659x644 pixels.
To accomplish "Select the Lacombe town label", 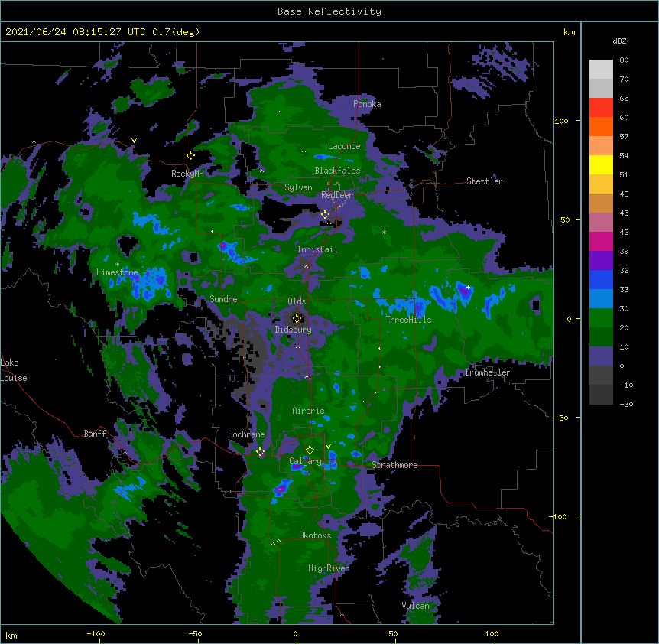I will coord(344,146).
